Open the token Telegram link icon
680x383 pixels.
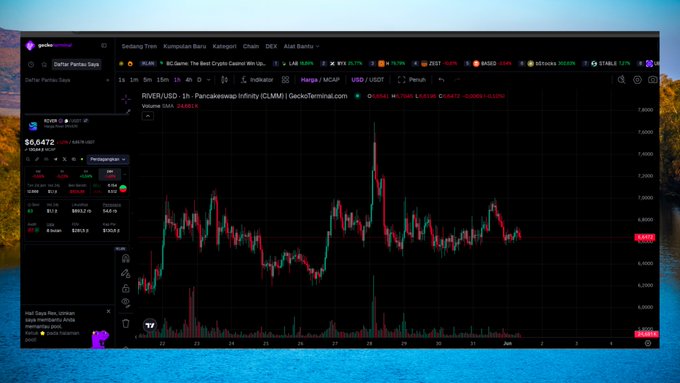click(56, 160)
